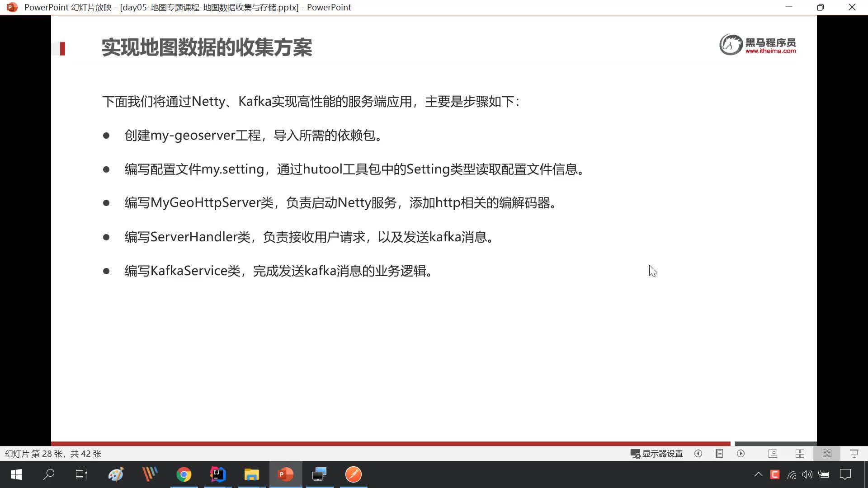
Task: Click intro line about Netty、Kafka
Action: [x=311, y=102]
